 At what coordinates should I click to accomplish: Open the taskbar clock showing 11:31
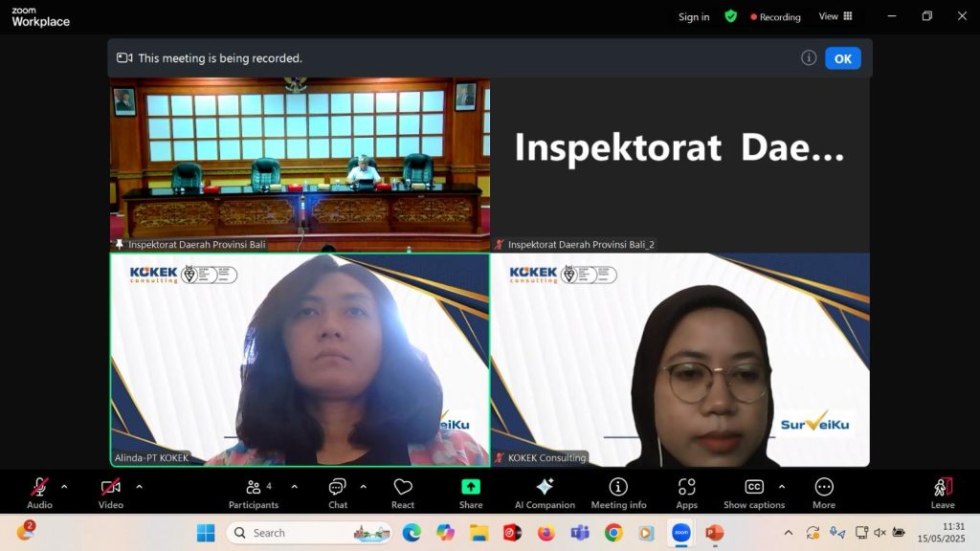942,533
